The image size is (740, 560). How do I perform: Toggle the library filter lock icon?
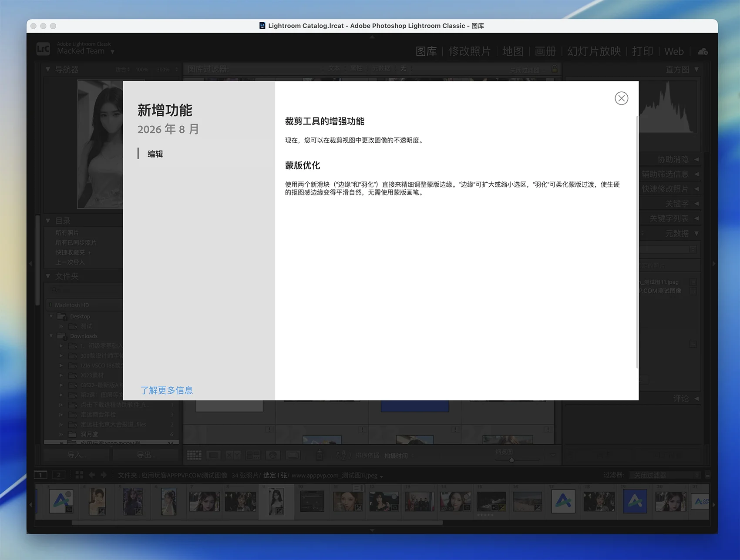tap(554, 69)
